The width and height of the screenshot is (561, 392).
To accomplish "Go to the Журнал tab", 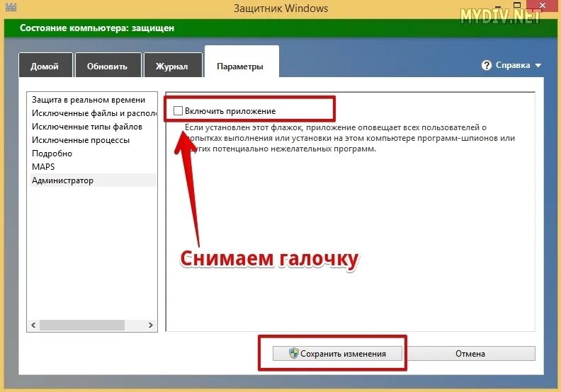I will coord(172,65).
